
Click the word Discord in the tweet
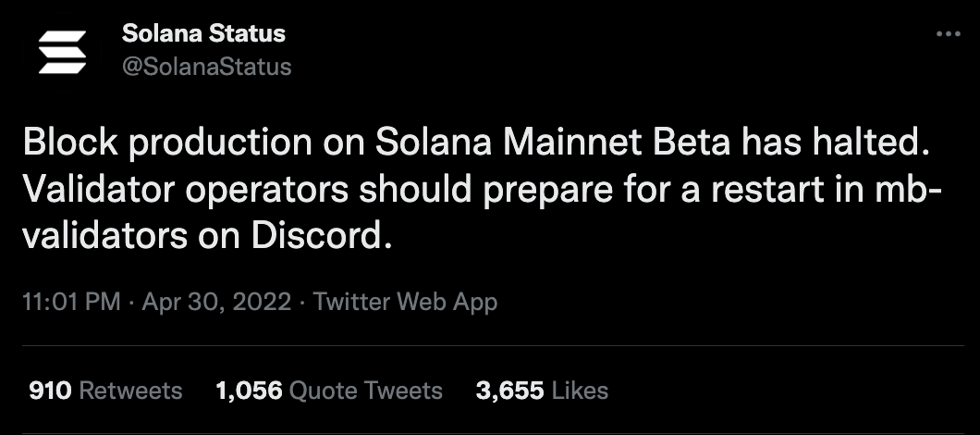coord(323,237)
